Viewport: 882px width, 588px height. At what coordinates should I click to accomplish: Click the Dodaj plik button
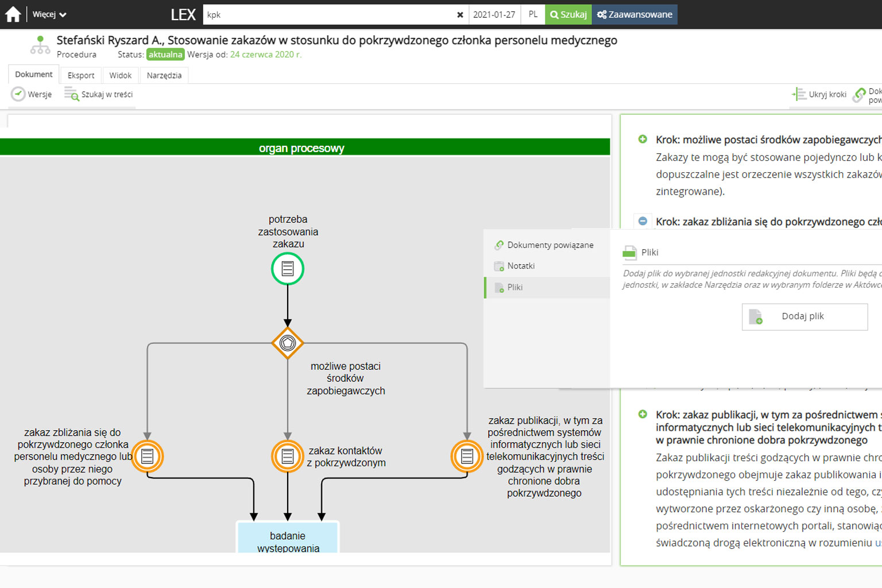coord(804,316)
